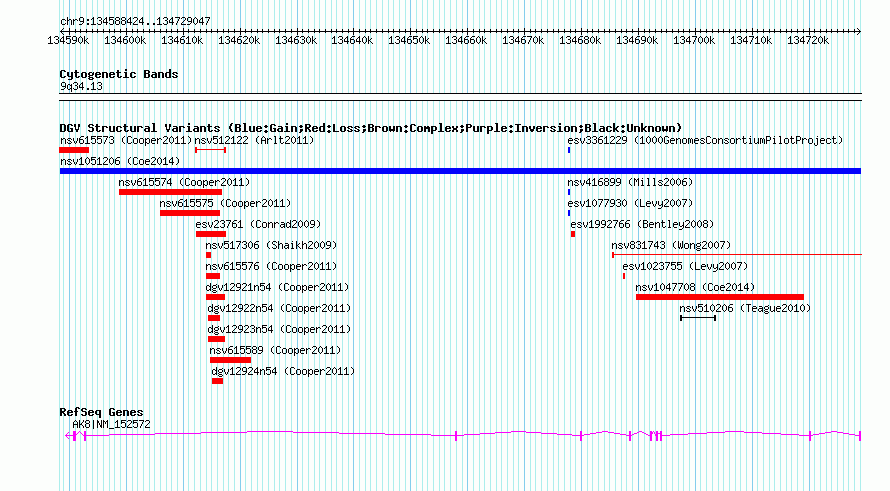Select the black nsv510206 unknown-type bar
Viewport: 890px width, 491px height.
pos(698,318)
